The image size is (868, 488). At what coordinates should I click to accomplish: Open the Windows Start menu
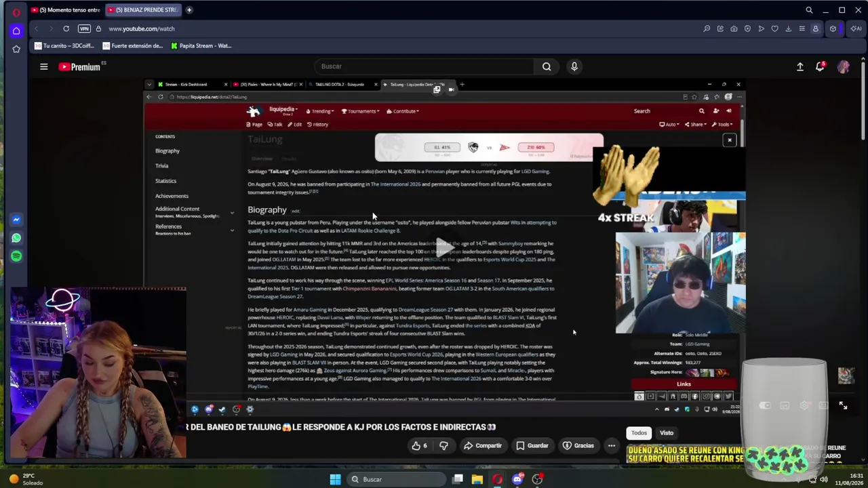pos(335,479)
